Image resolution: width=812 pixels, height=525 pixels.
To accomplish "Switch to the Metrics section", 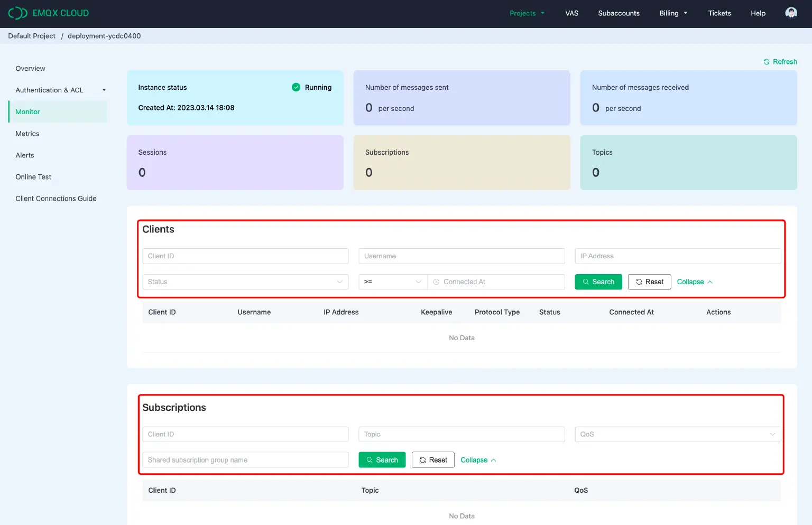I will [27, 134].
